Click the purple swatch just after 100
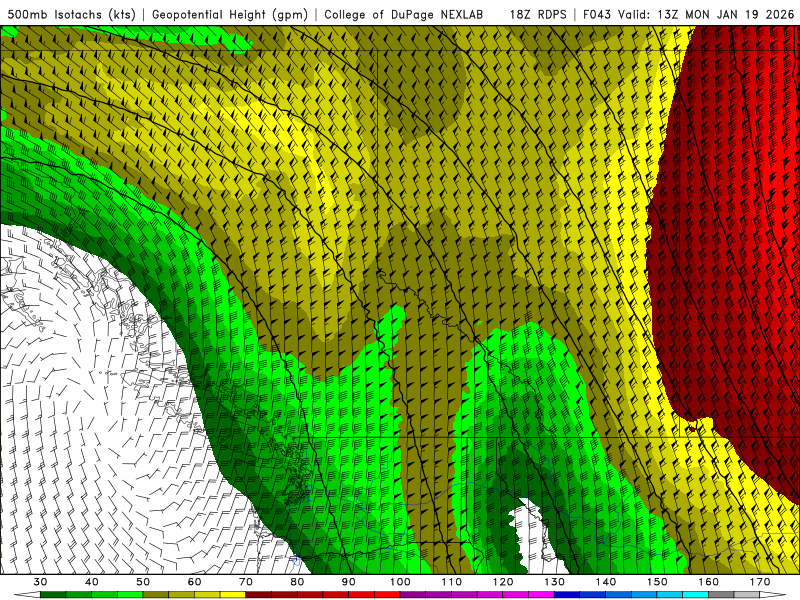Image resolution: width=800 pixels, height=600 pixels. (x=413, y=595)
